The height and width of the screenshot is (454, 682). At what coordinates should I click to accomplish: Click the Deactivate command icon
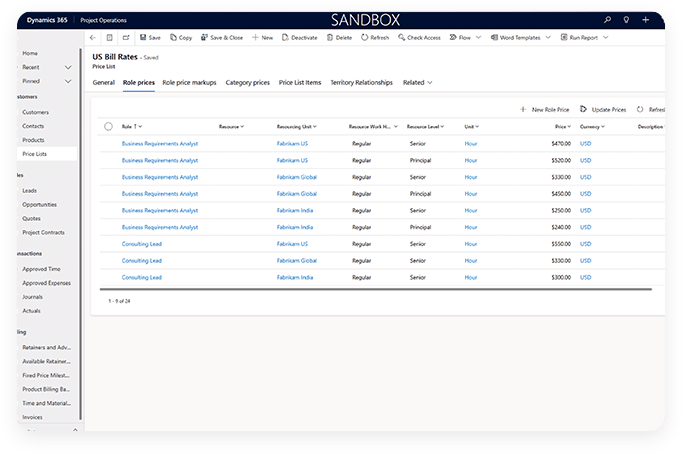[x=284, y=37]
